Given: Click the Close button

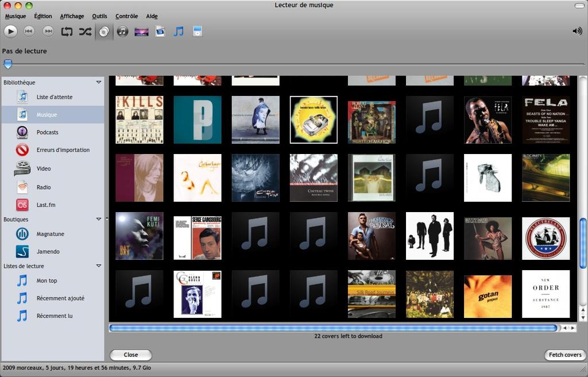Looking at the screenshot, I should 130,355.
